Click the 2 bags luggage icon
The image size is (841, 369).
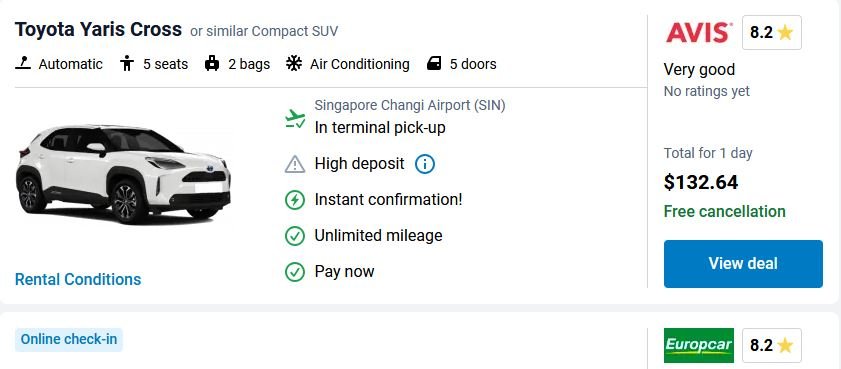pyautogui.click(x=212, y=64)
